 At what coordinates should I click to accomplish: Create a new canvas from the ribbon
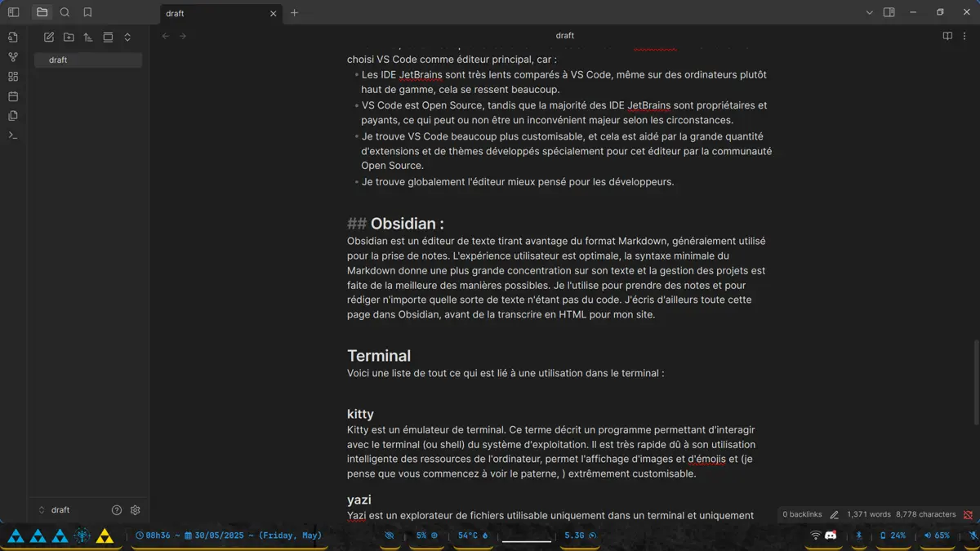click(x=13, y=77)
